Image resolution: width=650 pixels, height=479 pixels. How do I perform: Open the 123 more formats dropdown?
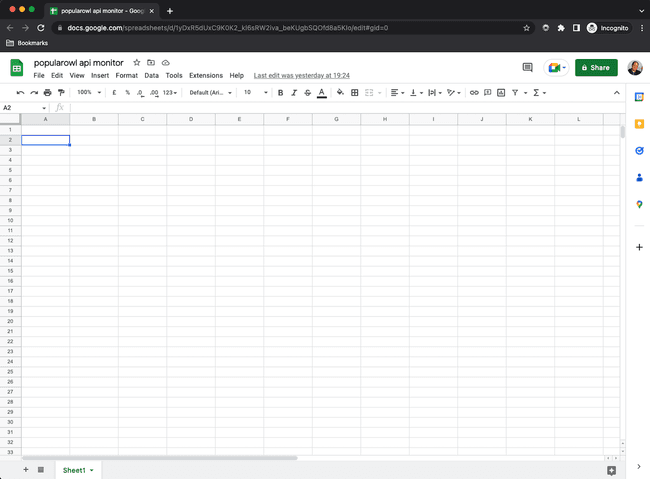point(170,92)
